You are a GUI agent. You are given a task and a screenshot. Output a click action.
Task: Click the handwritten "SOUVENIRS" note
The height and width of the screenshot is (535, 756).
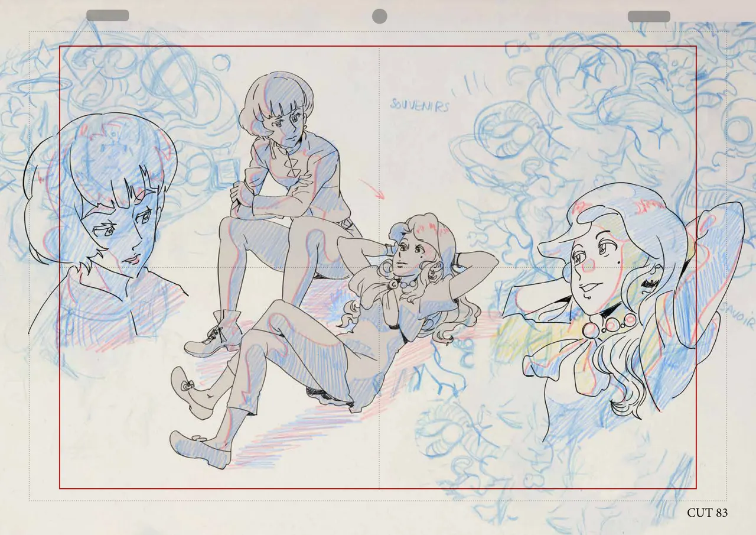[x=419, y=105]
